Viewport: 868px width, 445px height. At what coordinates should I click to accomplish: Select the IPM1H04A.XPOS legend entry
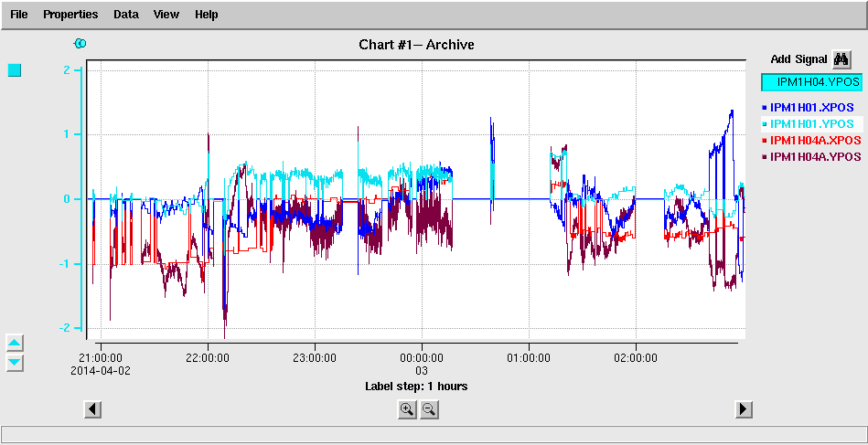(x=816, y=139)
